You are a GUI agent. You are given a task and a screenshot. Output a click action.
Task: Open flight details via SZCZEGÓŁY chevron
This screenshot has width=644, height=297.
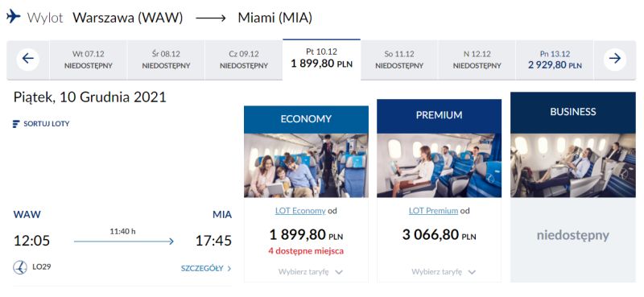point(229,268)
